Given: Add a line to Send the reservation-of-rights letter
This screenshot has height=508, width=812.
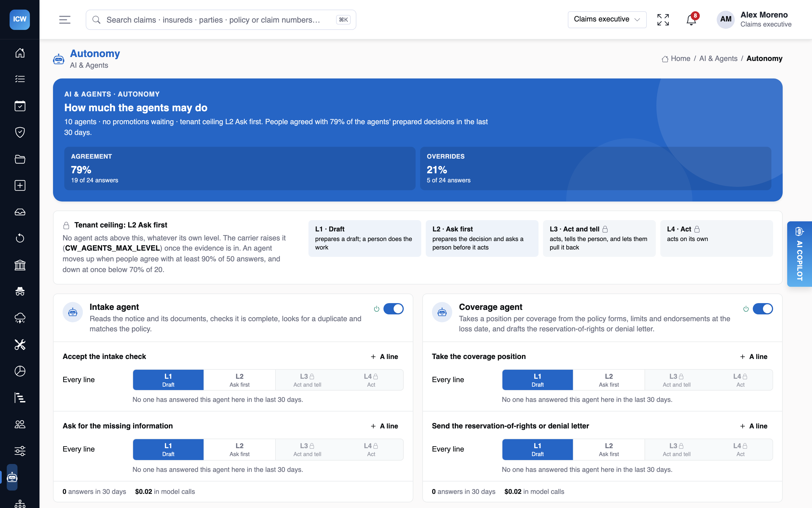Looking at the screenshot, I should (x=754, y=426).
